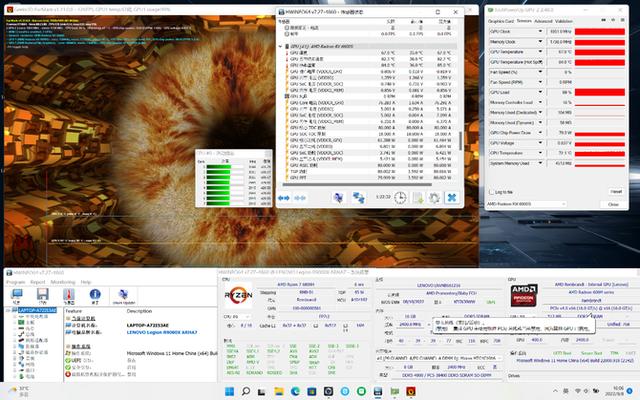Open the GPU Clock sensor dropdown

tap(541, 31)
